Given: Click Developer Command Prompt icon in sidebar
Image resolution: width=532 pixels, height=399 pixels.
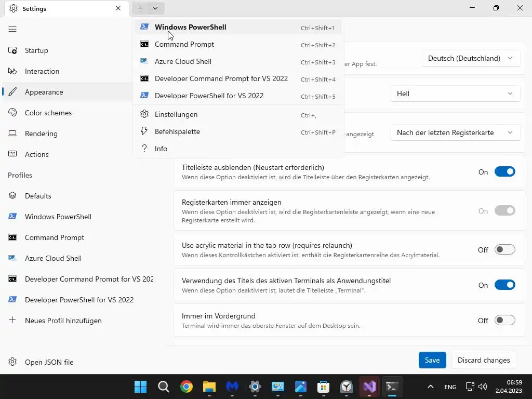Looking at the screenshot, I should click(x=12, y=279).
